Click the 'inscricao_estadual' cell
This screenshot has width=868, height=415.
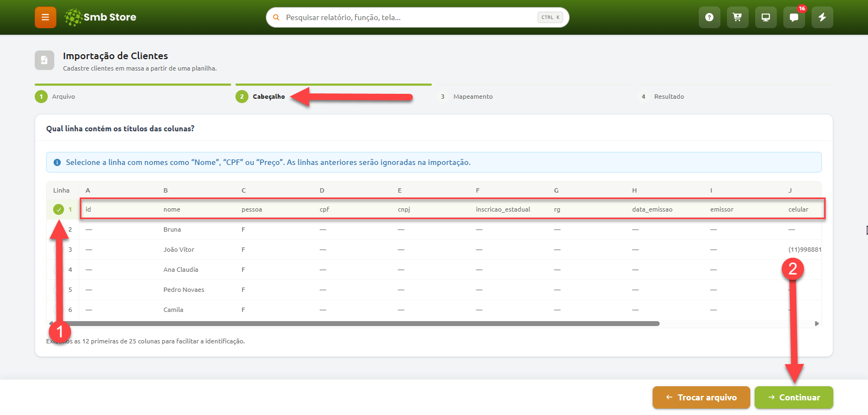pos(503,209)
